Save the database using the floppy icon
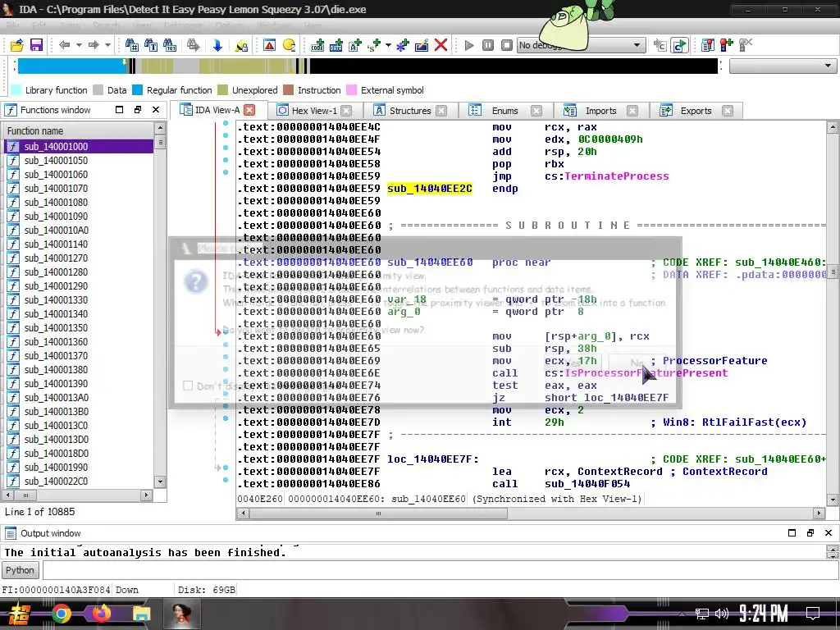 36,45
